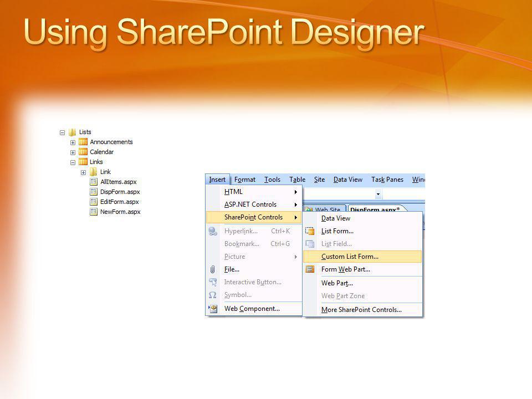532x399 pixels.
Task: Expand the Calendar list node
Action: pos(73,152)
